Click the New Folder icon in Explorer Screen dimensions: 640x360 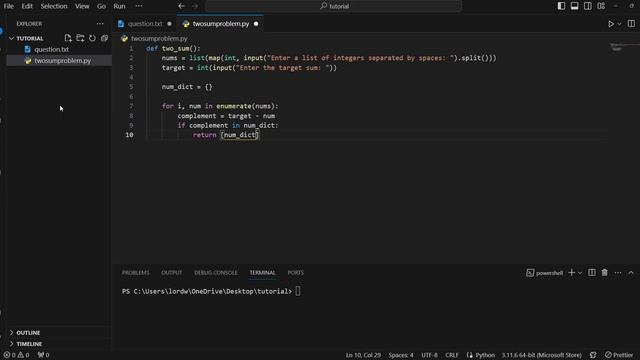click(80, 38)
